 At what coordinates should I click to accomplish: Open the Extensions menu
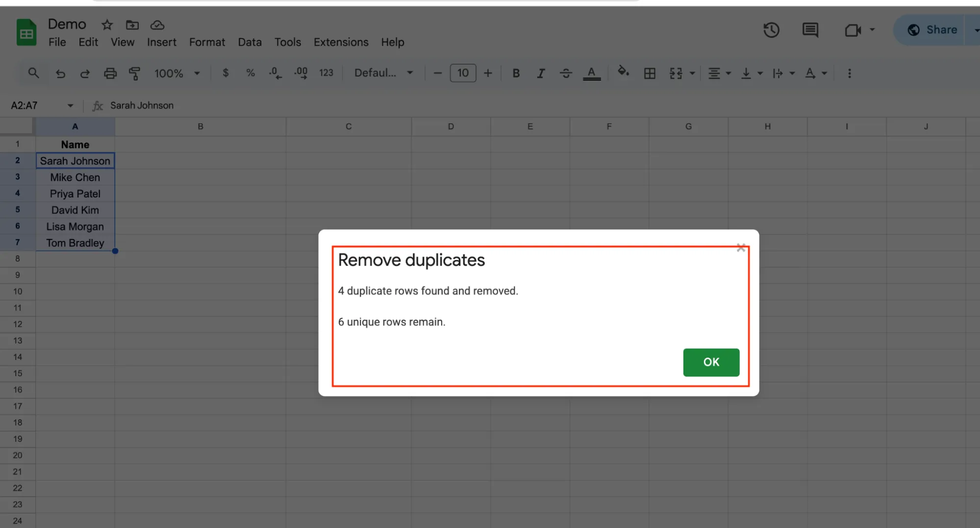point(341,42)
